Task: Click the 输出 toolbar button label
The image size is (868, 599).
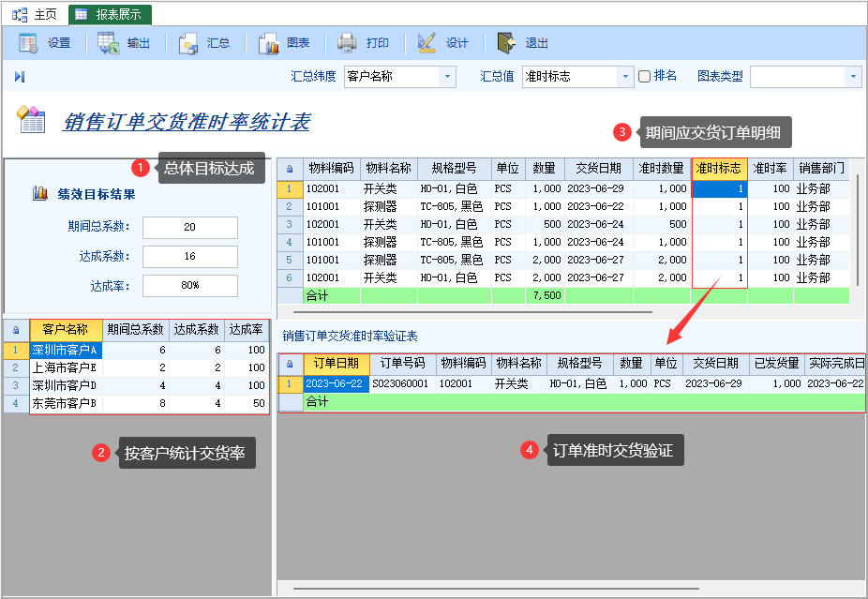Action: click(139, 43)
